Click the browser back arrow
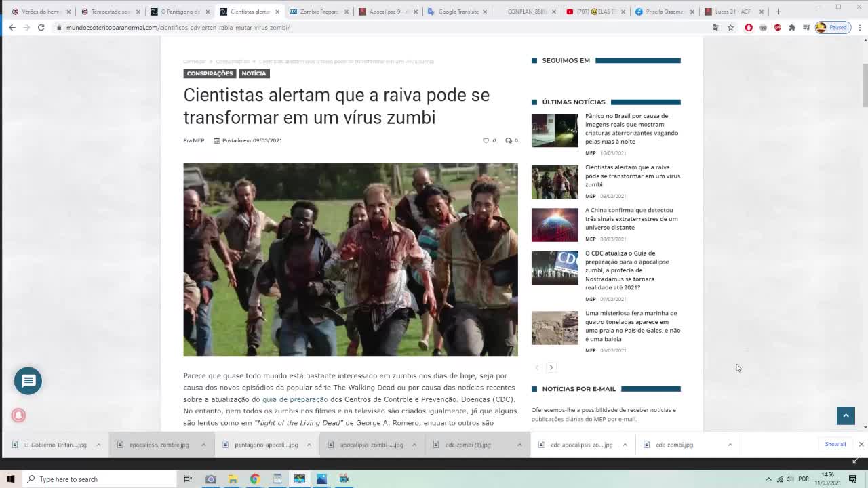Viewport: 868px width, 488px height. point(12,28)
